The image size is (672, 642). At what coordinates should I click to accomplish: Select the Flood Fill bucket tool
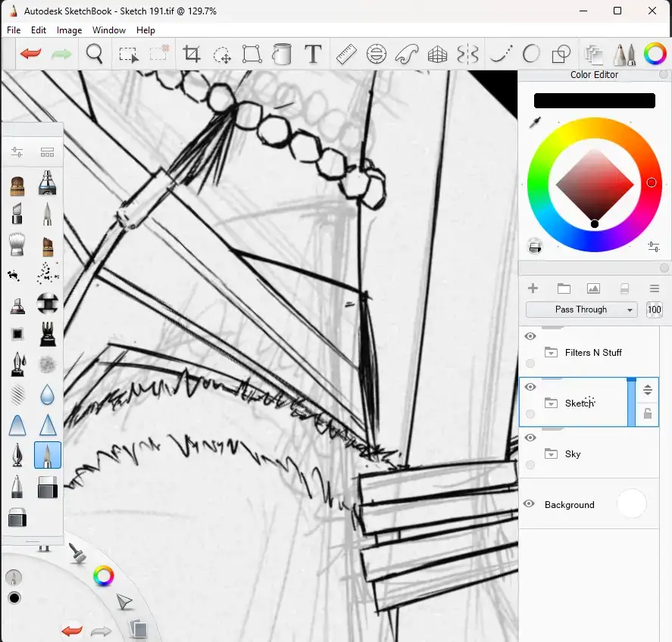pos(282,54)
